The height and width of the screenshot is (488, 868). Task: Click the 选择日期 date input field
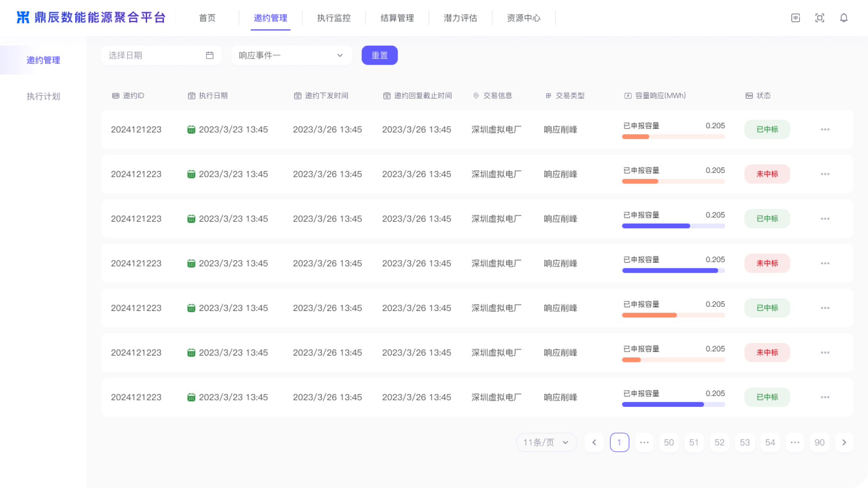[161, 55]
